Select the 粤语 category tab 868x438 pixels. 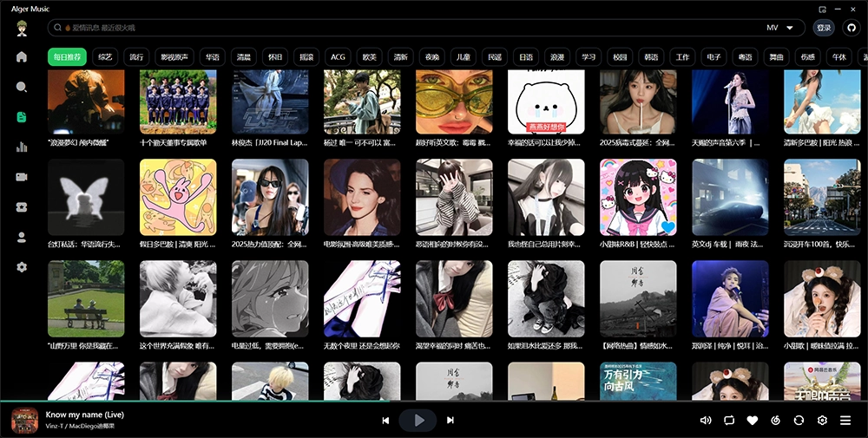[745, 57]
